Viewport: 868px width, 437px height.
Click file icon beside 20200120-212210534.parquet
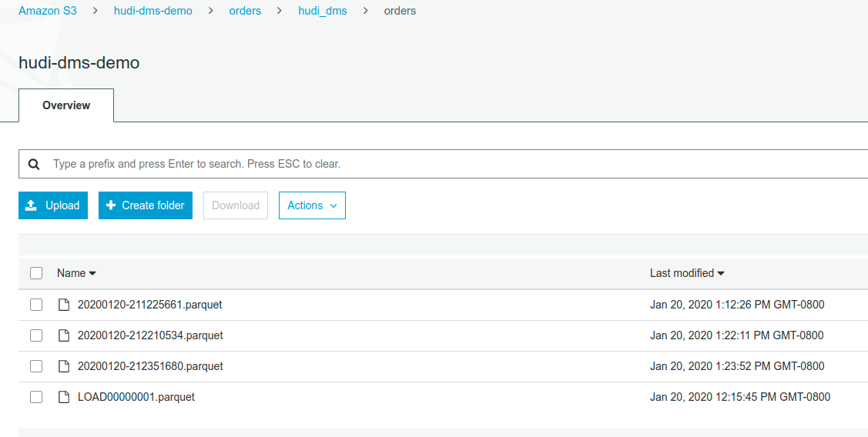65,335
